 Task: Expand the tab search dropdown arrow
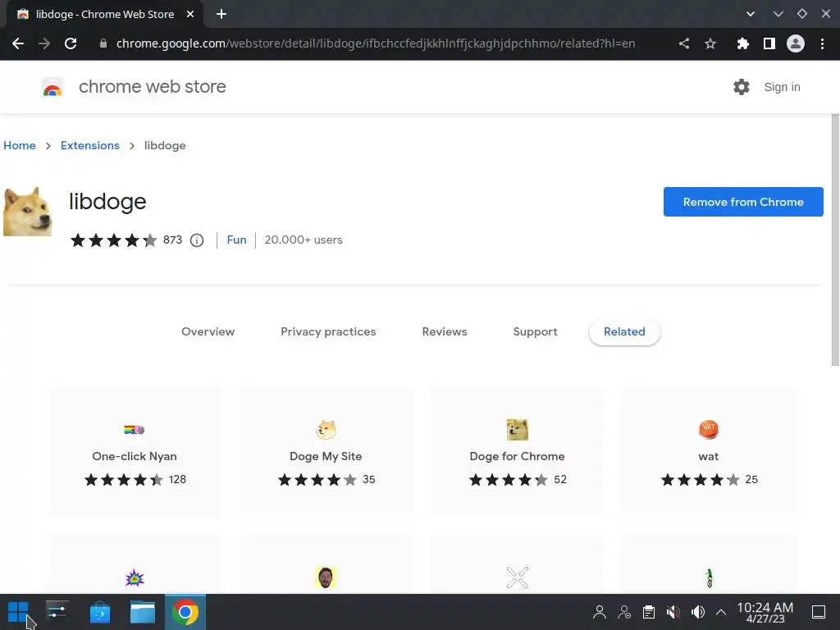pyautogui.click(x=751, y=15)
